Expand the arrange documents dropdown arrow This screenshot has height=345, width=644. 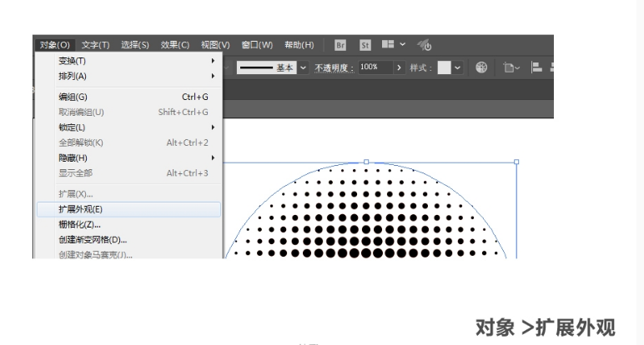(402, 44)
